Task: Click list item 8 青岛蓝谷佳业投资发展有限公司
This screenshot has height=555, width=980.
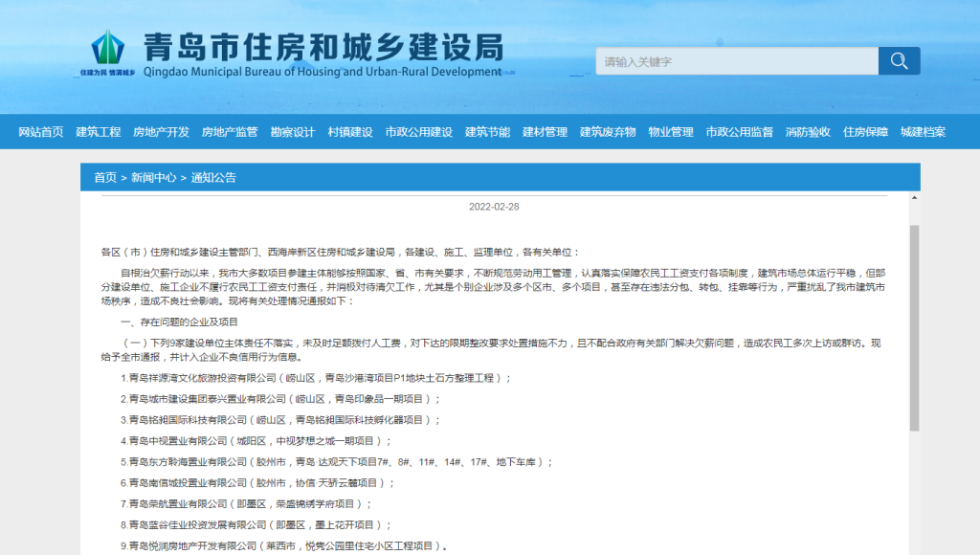Action: point(256,525)
